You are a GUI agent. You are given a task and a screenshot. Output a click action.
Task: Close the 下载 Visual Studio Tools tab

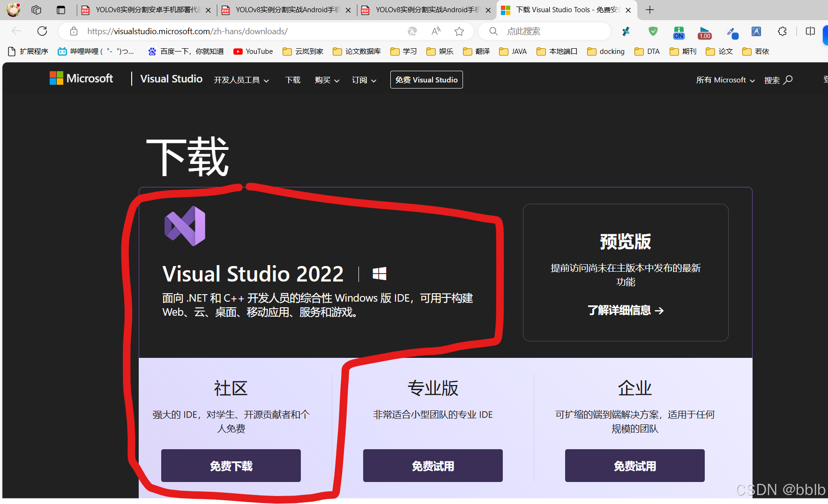[628, 10]
